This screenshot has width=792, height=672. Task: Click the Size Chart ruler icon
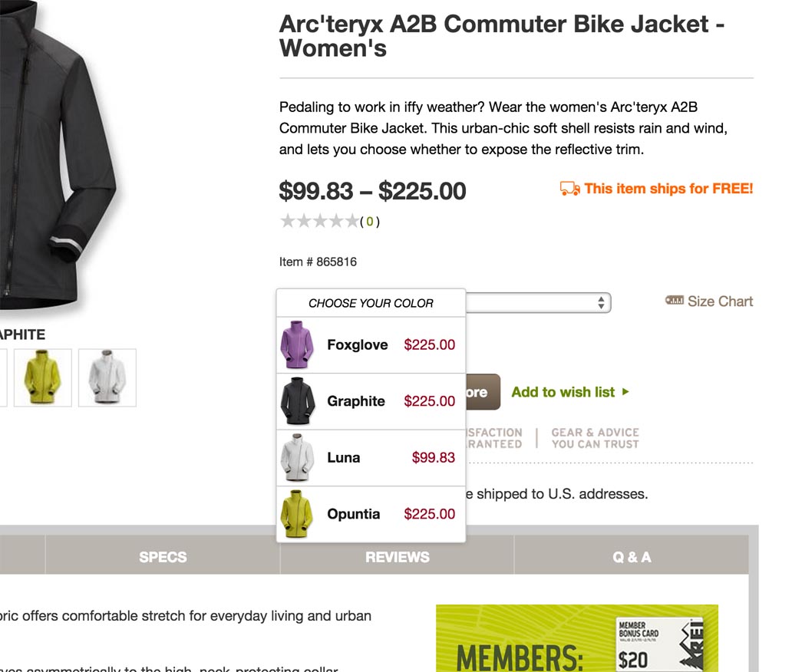coord(674,301)
